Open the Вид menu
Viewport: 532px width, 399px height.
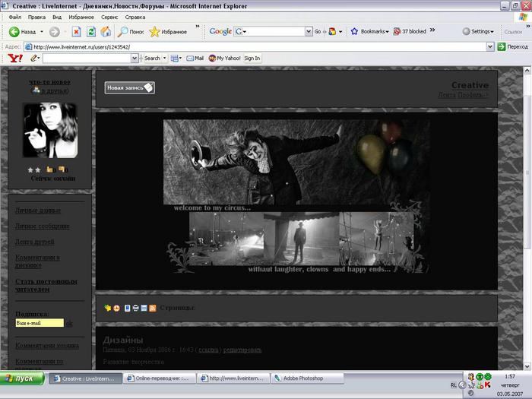[57, 17]
